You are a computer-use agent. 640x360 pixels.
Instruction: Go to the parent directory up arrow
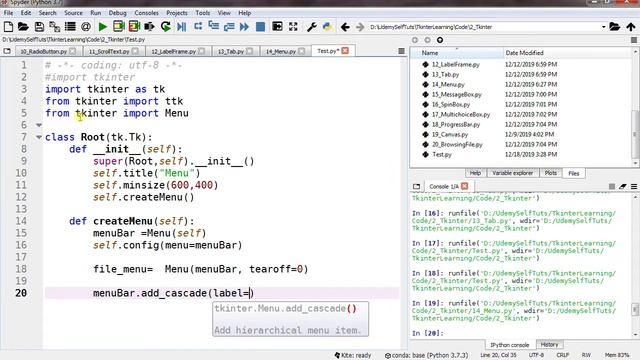(631, 27)
